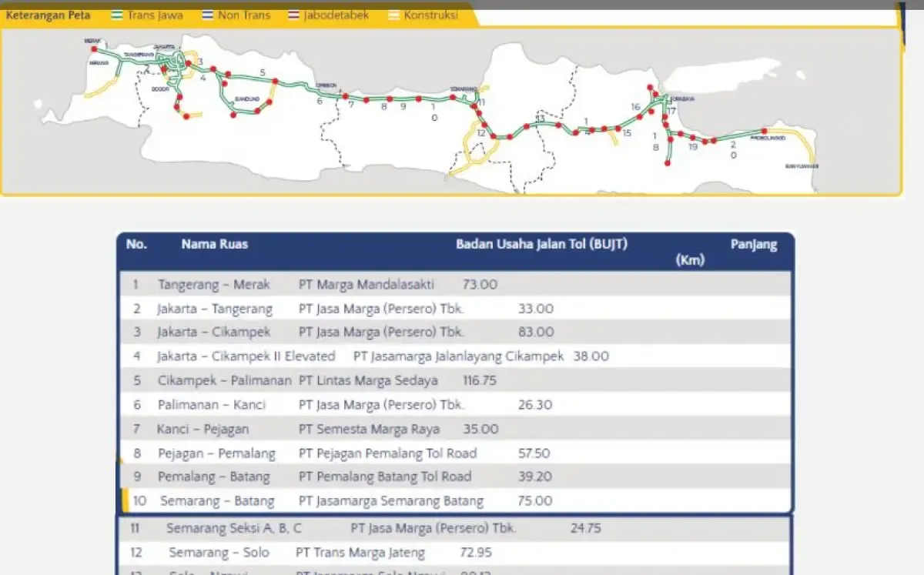Viewport: 924px width, 575px height.
Task: Click the MERAK city label on the map
Action: point(93,42)
